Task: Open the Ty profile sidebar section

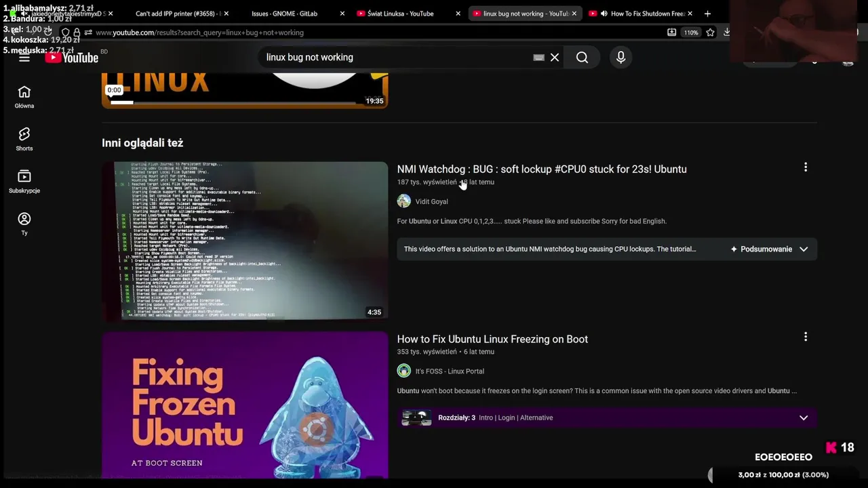Action: click(x=24, y=224)
